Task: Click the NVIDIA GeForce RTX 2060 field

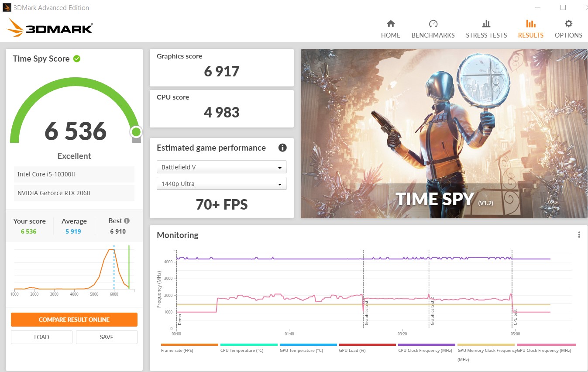Action: click(x=74, y=193)
